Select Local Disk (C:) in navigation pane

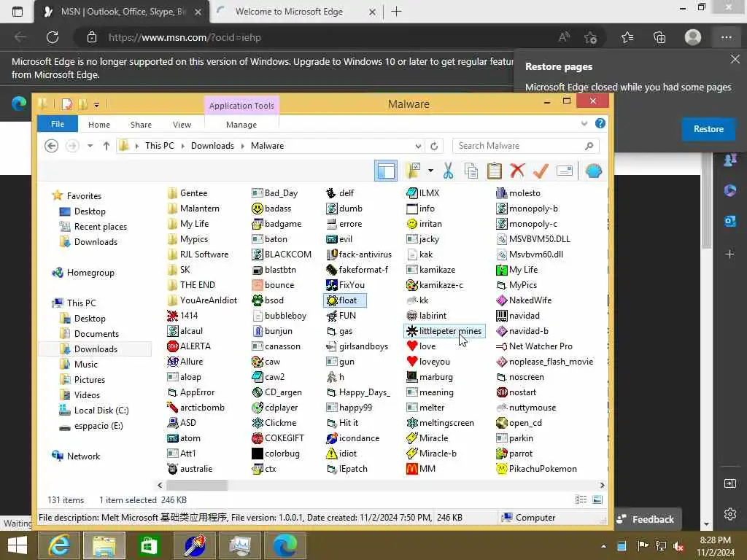[93, 411]
